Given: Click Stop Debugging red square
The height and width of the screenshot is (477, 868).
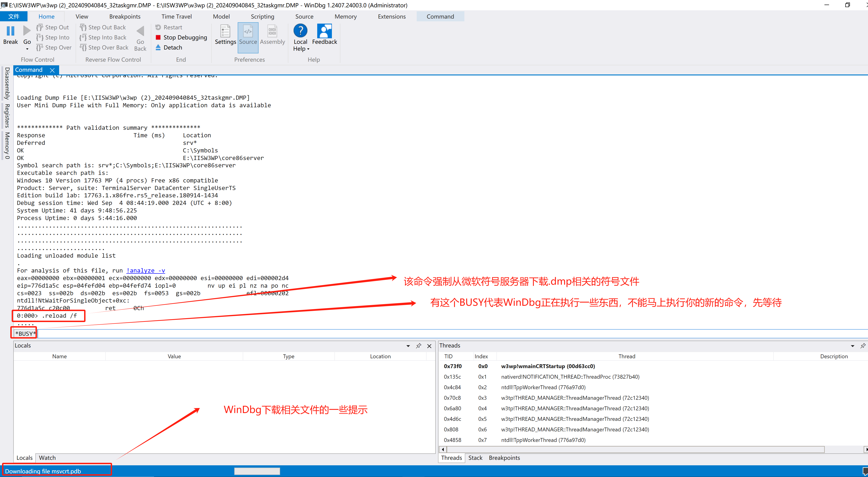Looking at the screenshot, I should pos(158,37).
